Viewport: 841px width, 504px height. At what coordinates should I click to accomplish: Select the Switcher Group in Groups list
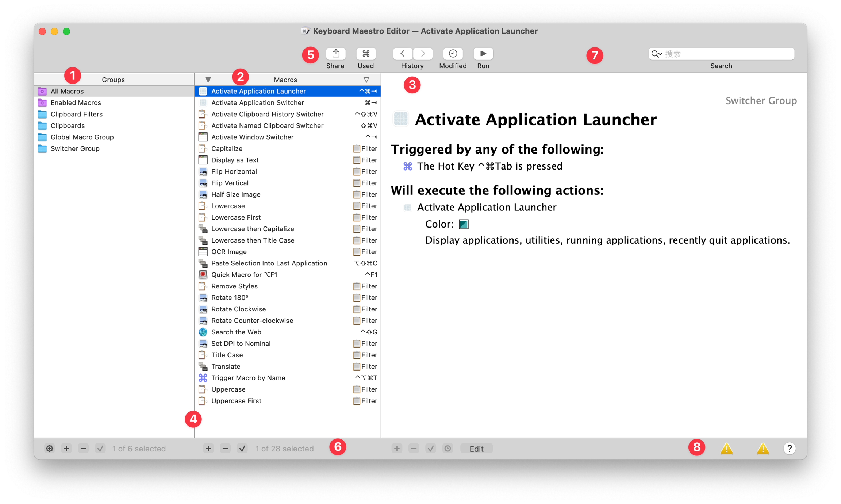[75, 148]
